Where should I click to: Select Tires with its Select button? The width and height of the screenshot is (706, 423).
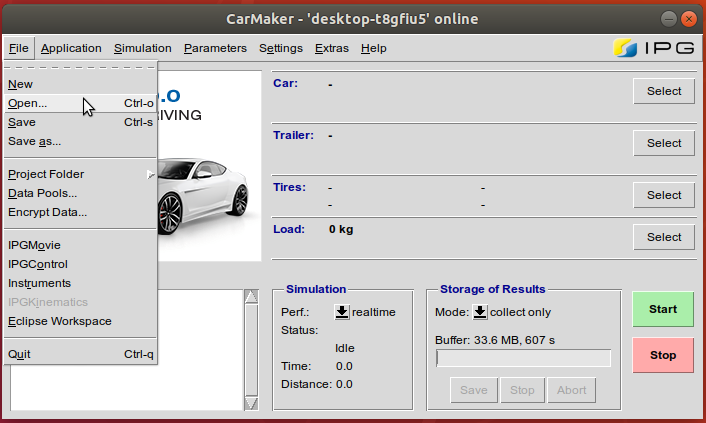click(664, 195)
